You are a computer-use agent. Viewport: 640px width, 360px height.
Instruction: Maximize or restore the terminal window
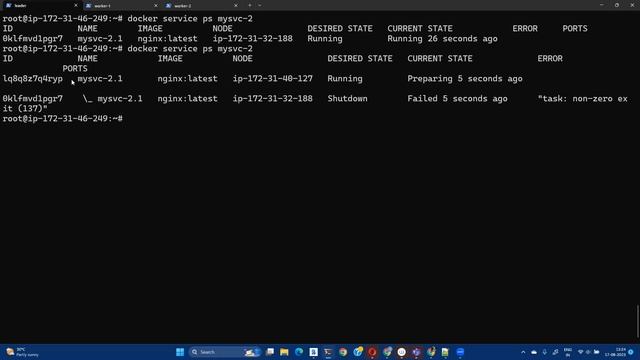click(x=617, y=5)
